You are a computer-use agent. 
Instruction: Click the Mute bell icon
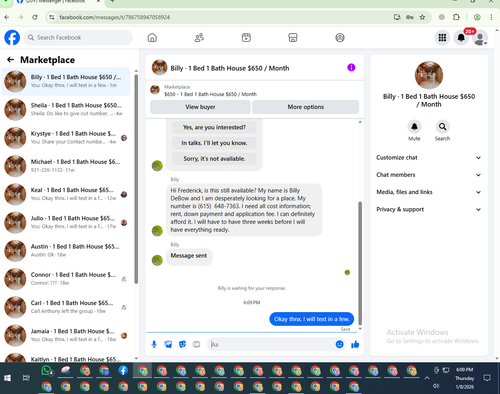tap(414, 127)
